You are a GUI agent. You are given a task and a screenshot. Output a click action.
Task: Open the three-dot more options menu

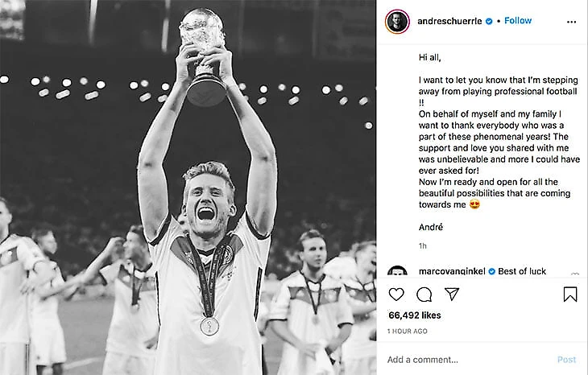[571, 21]
